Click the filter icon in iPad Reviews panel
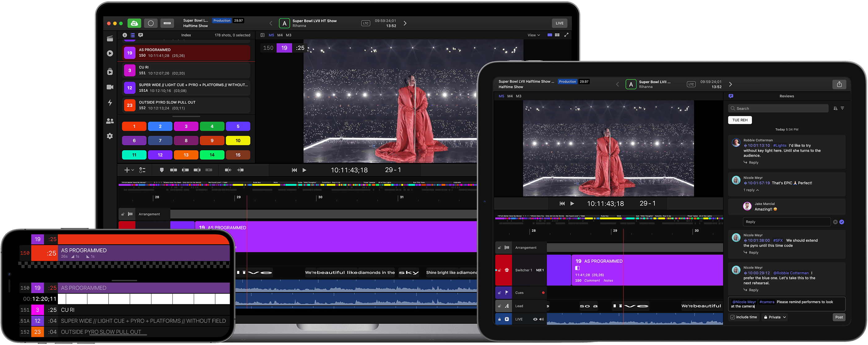 (842, 109)
